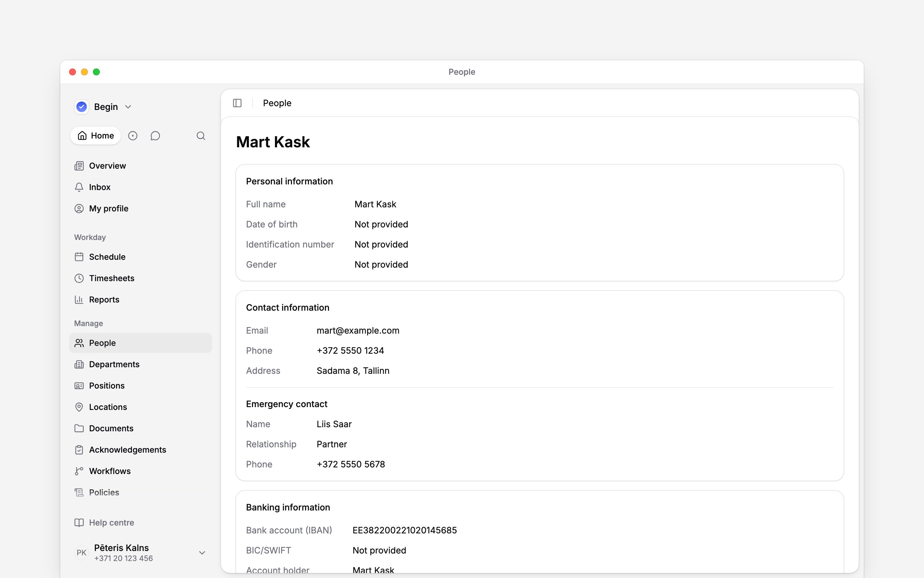This screenshot has width=924, height=578.
Task: Click the Schedule calendar icon
Action: tap(79, 257)
